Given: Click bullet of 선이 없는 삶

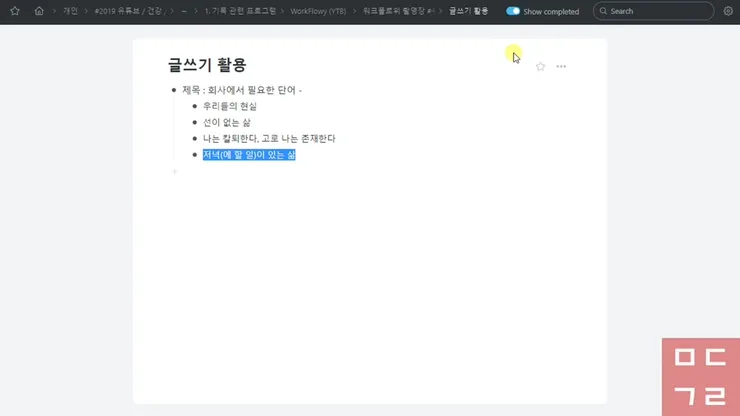Looking at the screenshot, I should 194,122.
